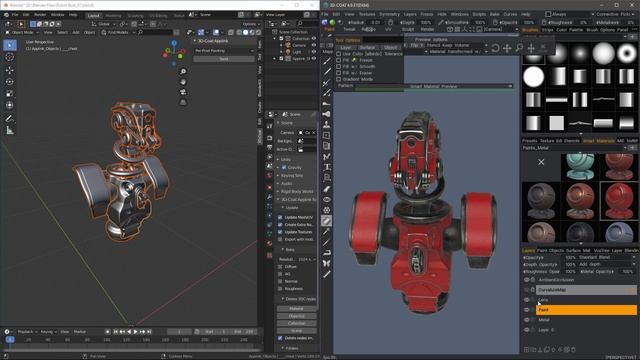Click the zoom magnifier in Blender viewport
The height and width of the screenshot is (360, 640).
pyautogui.click(x=183, y=72)
